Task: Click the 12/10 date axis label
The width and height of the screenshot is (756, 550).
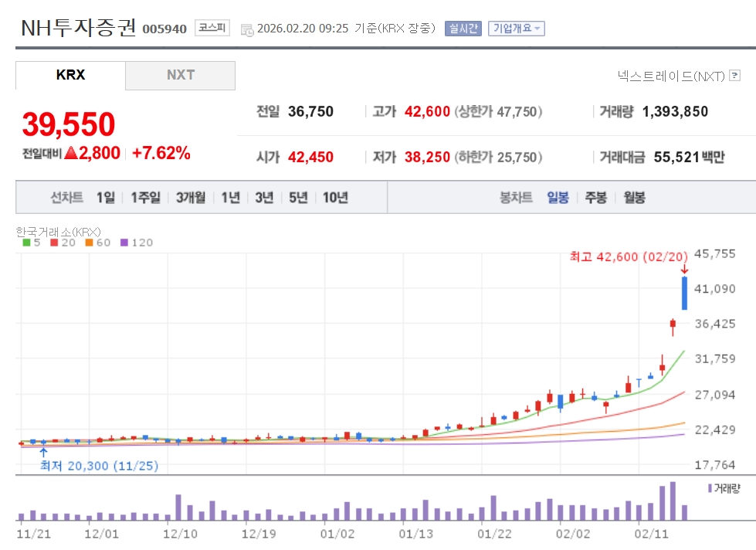Action: point(180,534)
